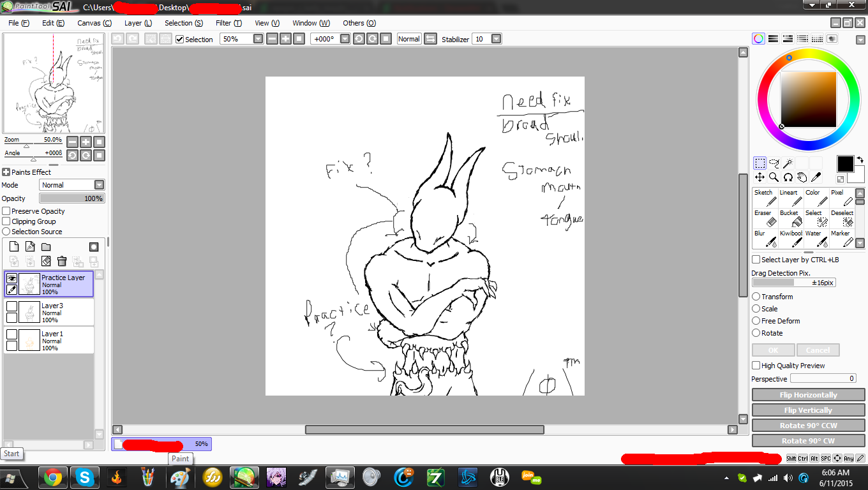Enable Select Layer by CTRL+LB
This screenshot has height=490, width=868.
click(756, 260)
